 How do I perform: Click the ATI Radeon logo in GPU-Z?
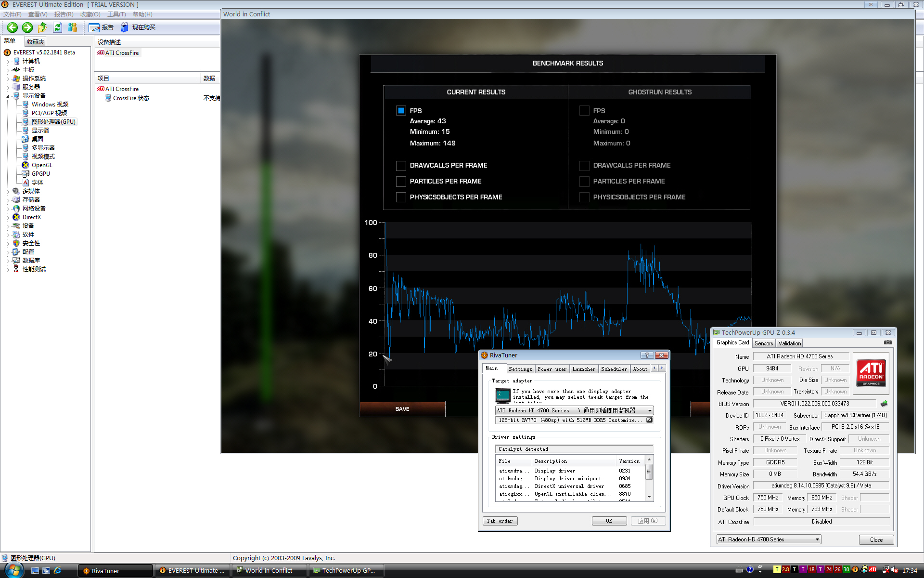[871, 373]
